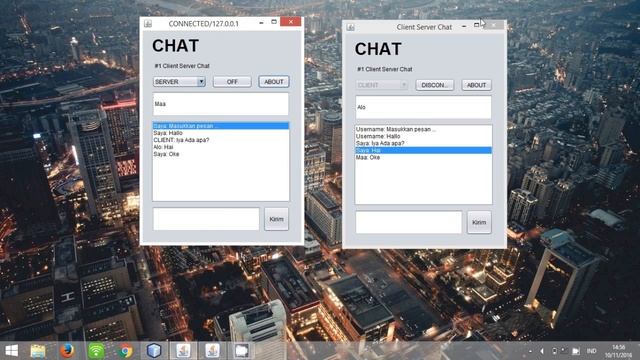Screen dimensions: 640x360
Task: Select 'Alo: Hai' message in server window
Action: coord(221,147)
